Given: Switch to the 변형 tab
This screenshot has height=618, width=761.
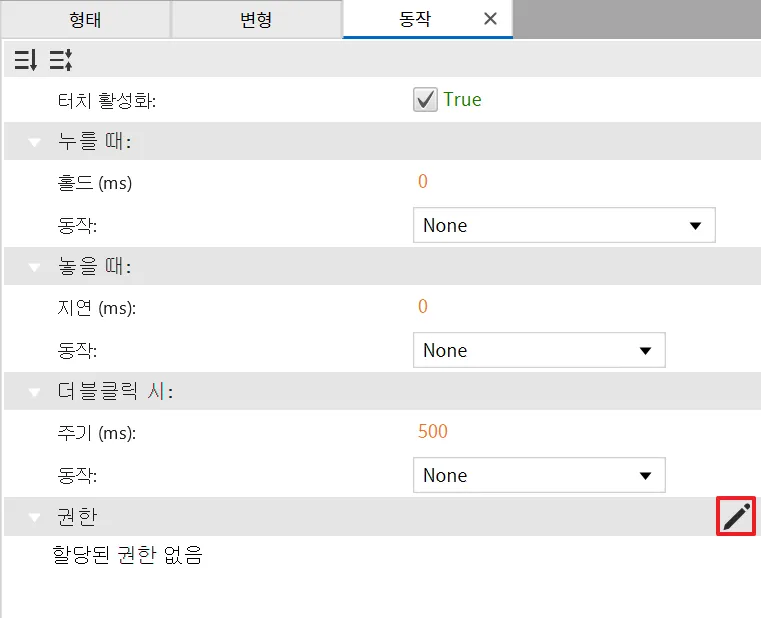Looking at the screenshot, I should tap(256, 19).
